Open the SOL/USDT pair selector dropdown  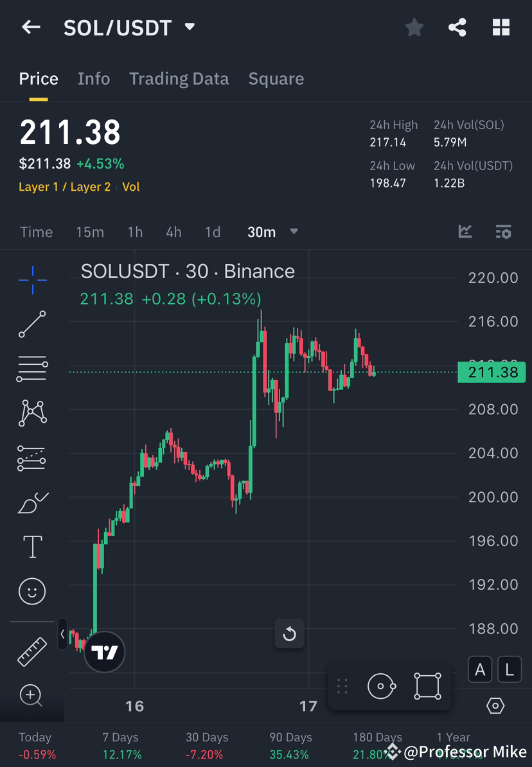[189, 27]
